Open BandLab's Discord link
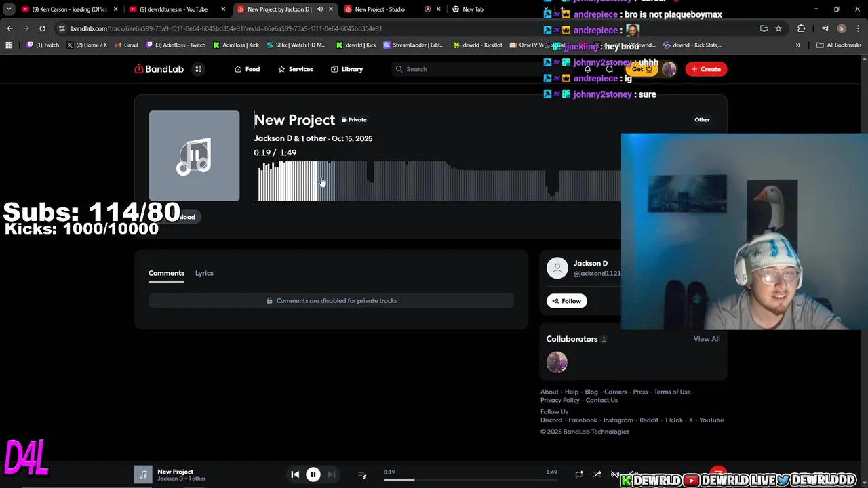868x488 pixels. click(551, 420)
